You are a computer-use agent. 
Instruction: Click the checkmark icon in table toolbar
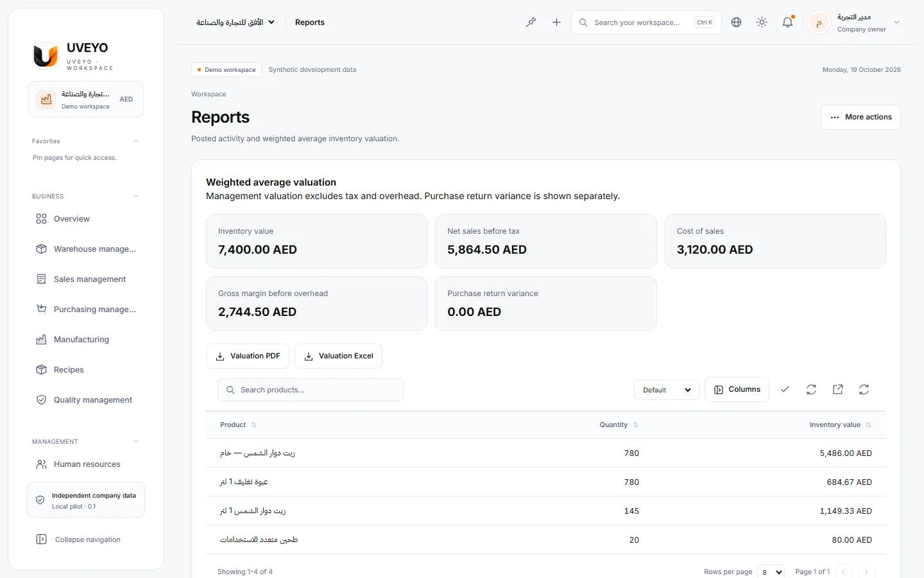(x=785, y=390)
